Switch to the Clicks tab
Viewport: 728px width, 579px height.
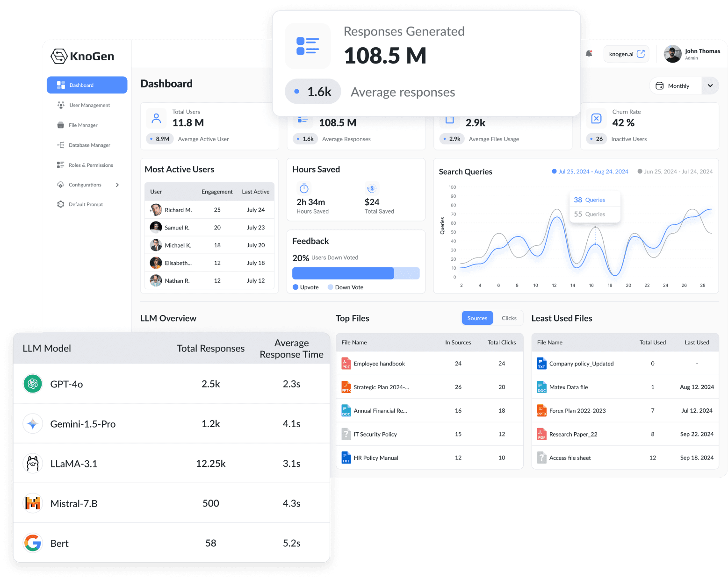(x=509, y=318)
